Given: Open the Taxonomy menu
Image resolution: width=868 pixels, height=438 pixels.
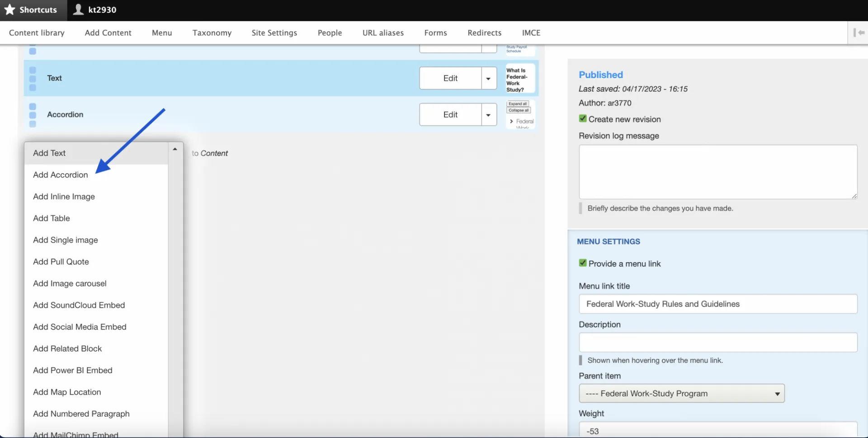Looking at the screenshot, I should click(x=212, y=33).
